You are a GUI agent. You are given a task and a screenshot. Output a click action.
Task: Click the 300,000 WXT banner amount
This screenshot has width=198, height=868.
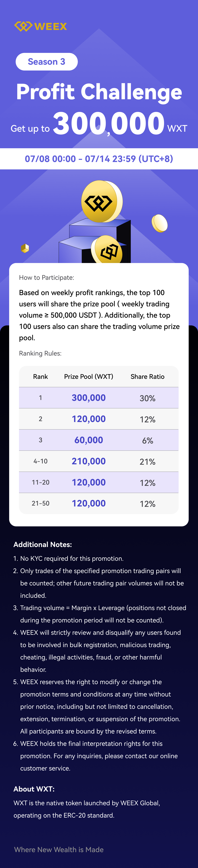click(x=109, y=124)
